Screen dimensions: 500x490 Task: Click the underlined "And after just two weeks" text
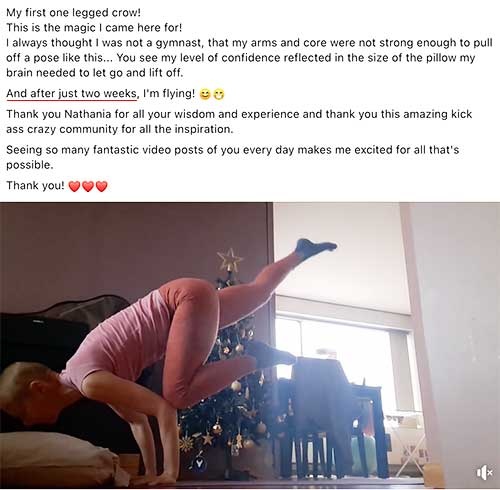[72, 94]
